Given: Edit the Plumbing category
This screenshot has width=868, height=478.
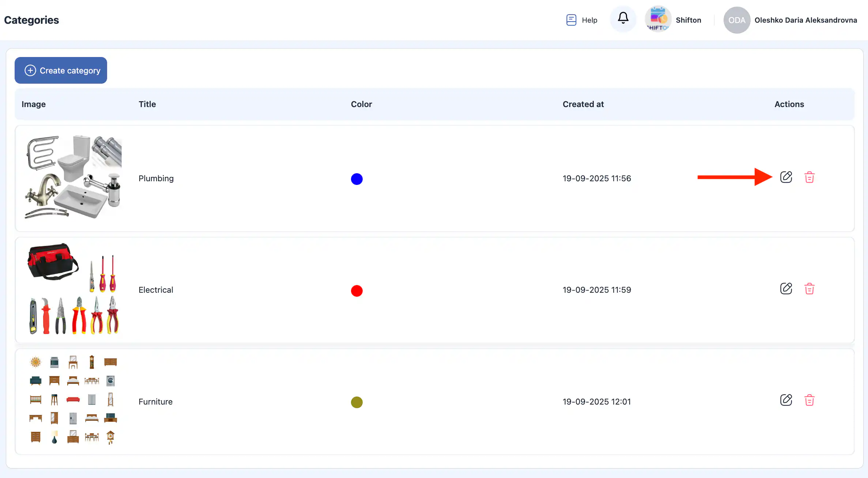Looking at the screenshot, I should pyautogui.click(x=786, y=177).
